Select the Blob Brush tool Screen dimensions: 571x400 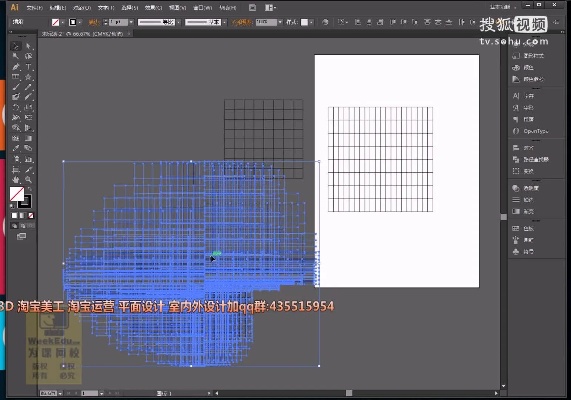[16, 97]
